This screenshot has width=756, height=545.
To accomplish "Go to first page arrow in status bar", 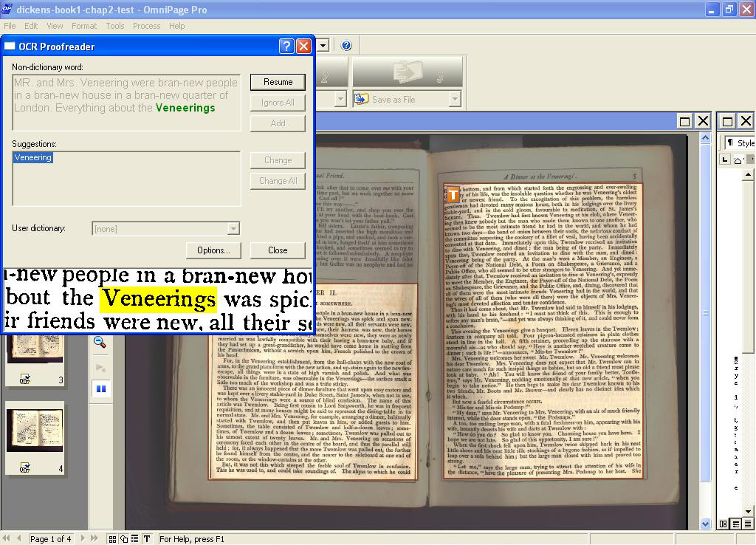I will (x=6, y=538).
